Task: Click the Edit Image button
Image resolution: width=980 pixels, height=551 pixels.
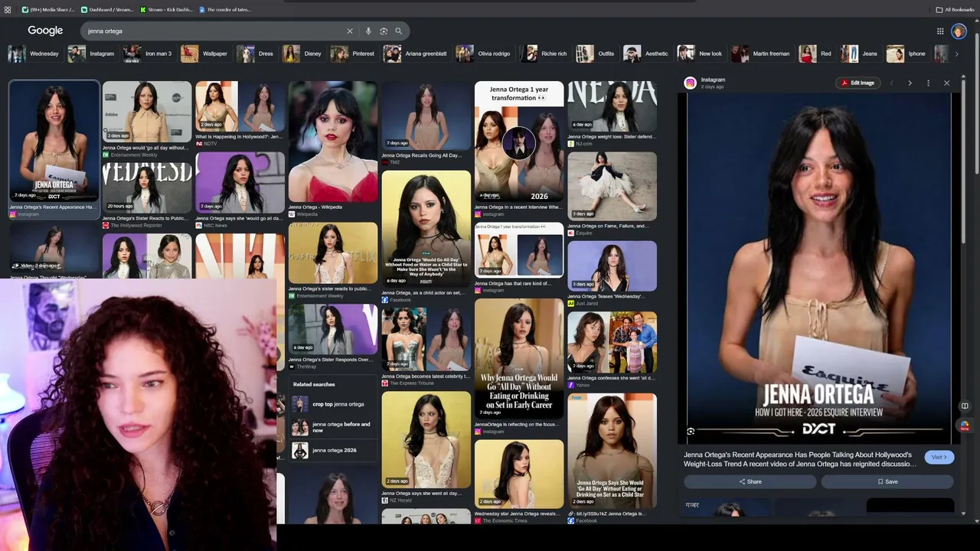Action: coord(857,83)
